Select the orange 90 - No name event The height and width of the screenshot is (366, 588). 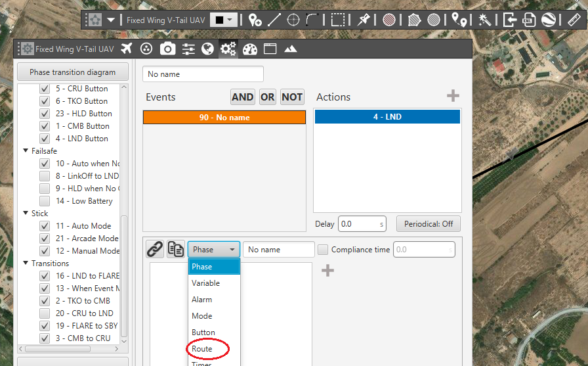224,117
